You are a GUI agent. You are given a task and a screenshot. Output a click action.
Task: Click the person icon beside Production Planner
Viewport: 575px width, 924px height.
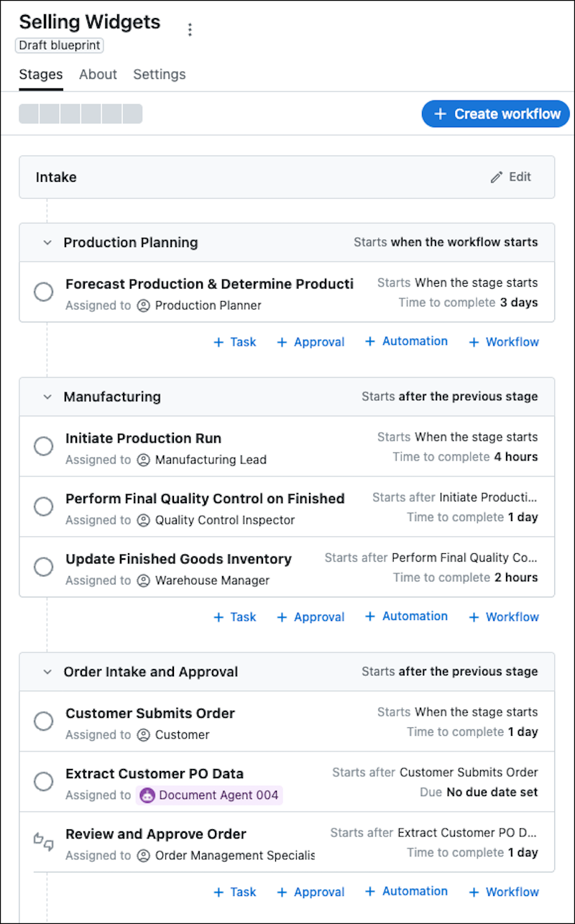(144, 305)
